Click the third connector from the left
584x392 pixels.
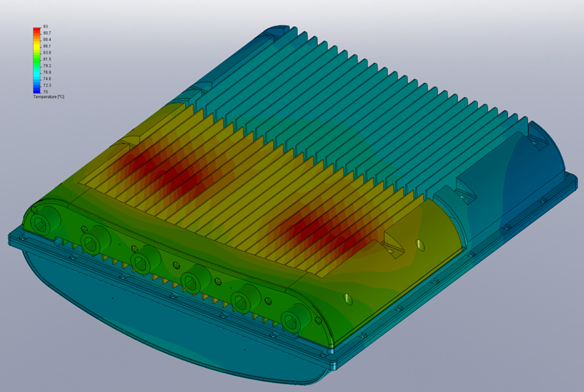click(x=142, y=260)
